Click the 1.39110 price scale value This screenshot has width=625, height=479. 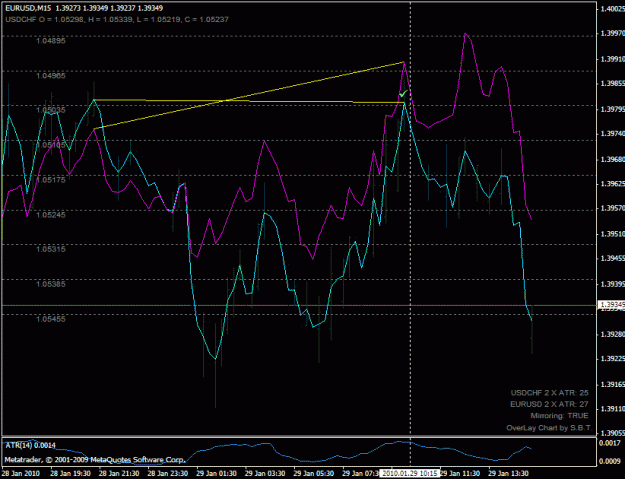coord(613,408)
